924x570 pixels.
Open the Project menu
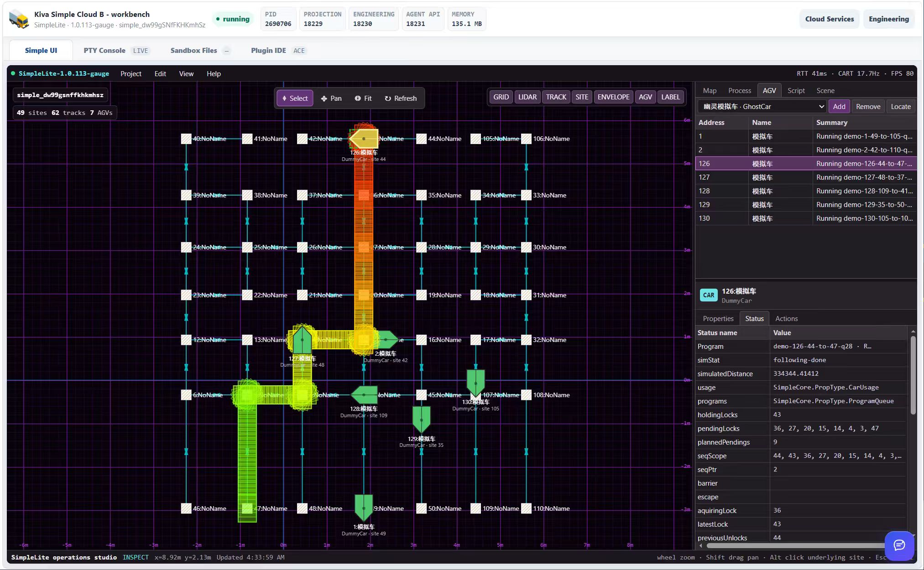[131, 74]
